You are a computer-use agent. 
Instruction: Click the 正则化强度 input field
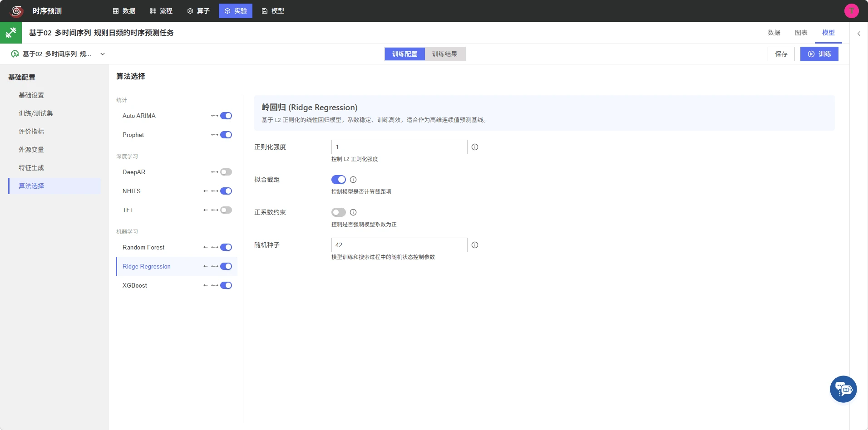(399, 147)
